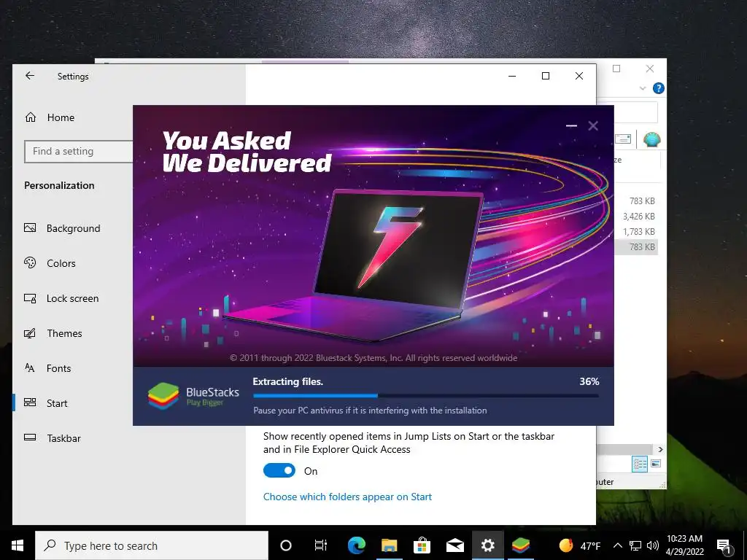Open the weather widget showing 47°F
747x560 pixels.
pos(580,545)
